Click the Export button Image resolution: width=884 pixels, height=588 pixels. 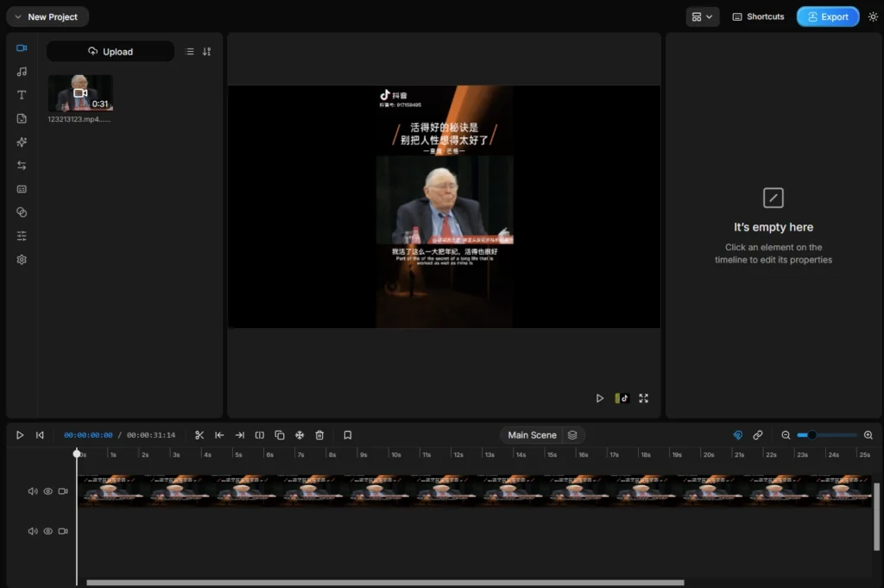[x=827, y=16]
